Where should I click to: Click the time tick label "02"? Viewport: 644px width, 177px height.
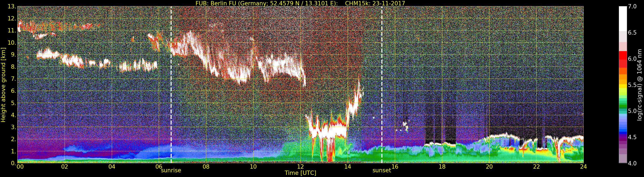point(65,167)
